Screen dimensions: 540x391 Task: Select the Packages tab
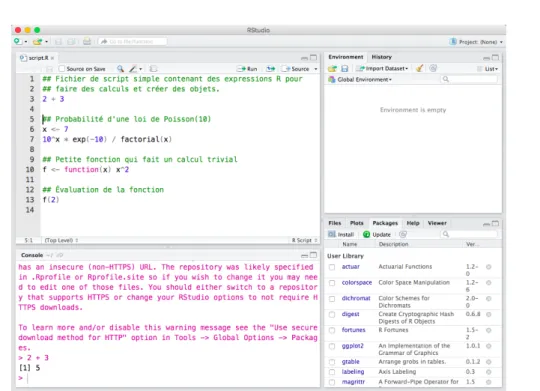point(385,223)
